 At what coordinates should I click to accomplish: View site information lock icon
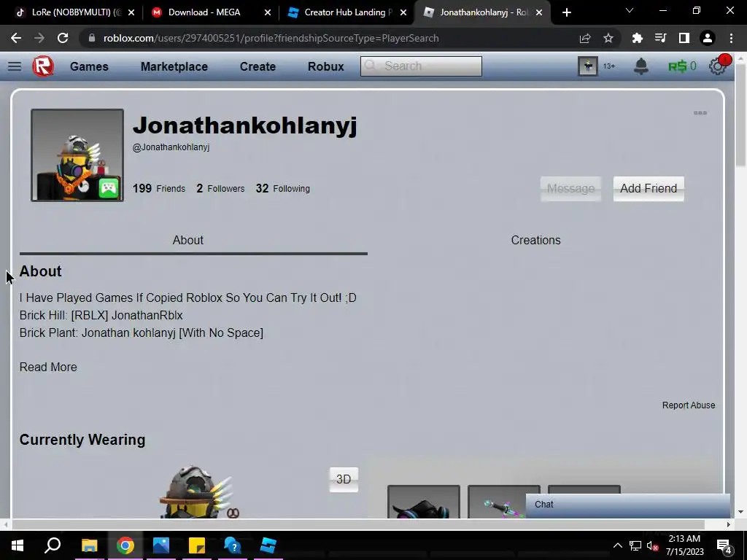92,38
